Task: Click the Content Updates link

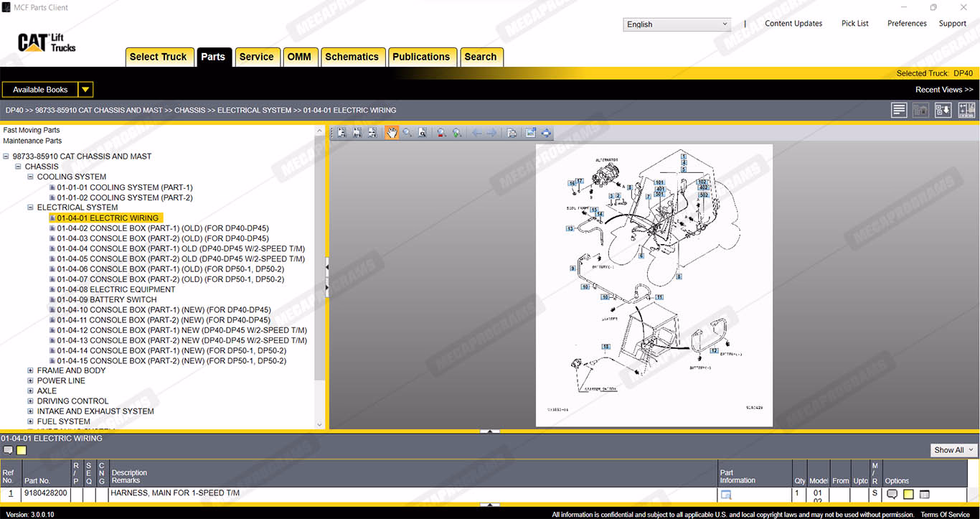Action: (x=793, y=24)
